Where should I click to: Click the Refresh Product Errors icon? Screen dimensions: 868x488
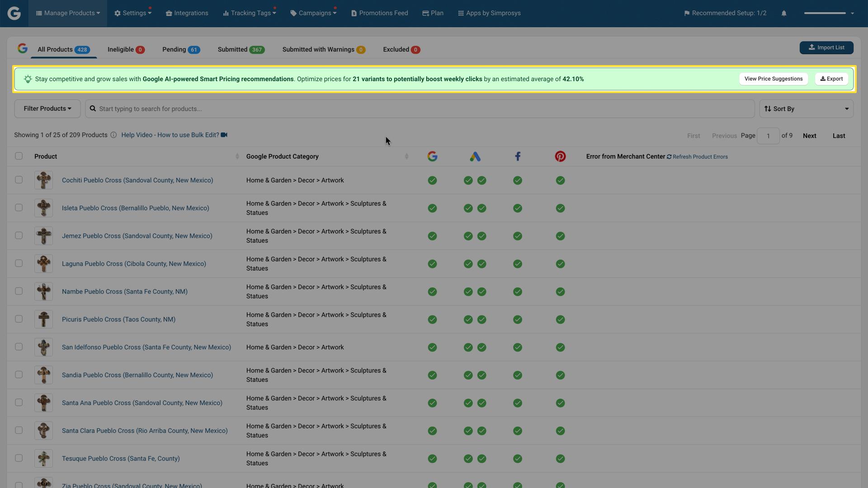670,156
